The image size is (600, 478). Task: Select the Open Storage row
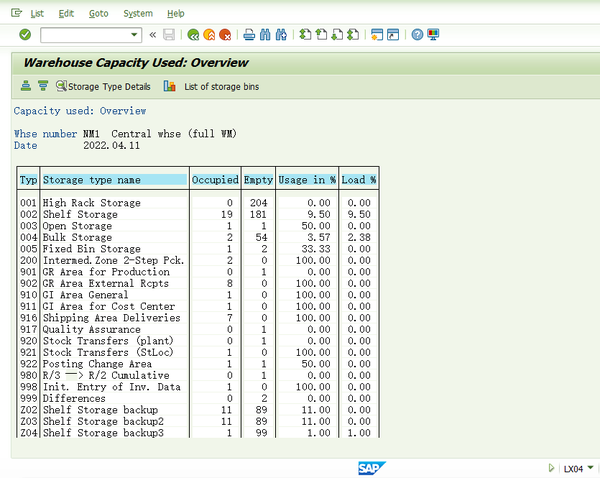pyautogui.click(x=198, y=226)
